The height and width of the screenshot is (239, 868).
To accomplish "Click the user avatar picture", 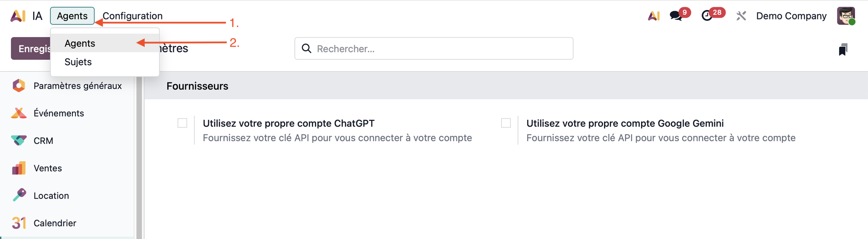I will (x=845, y=16).
